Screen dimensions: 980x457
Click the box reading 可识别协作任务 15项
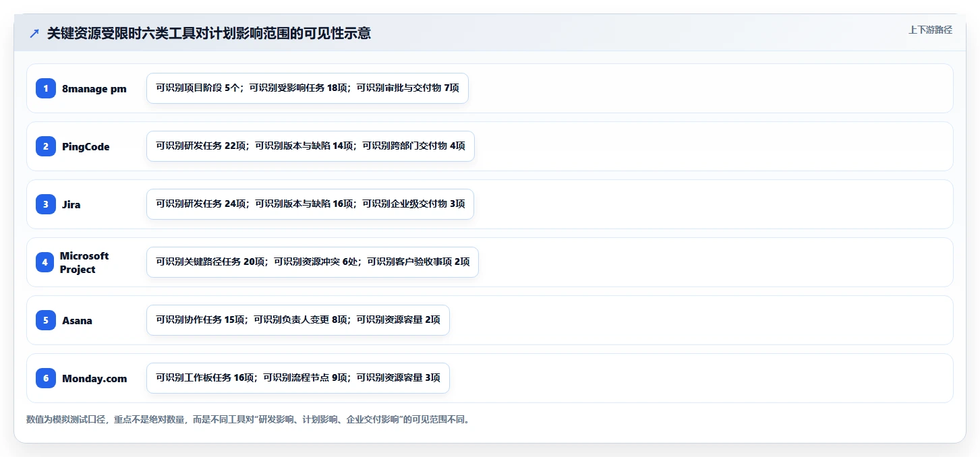click(x=298, y=320)
